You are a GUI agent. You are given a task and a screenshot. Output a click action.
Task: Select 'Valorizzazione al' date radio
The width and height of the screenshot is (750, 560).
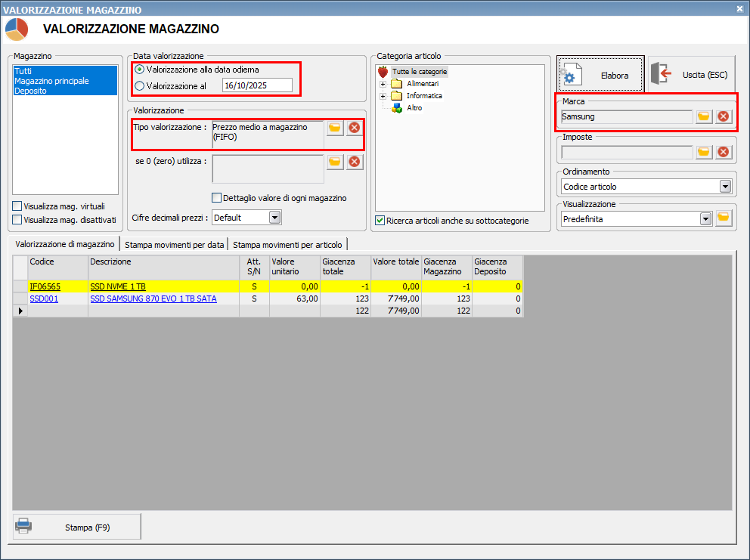139,86
